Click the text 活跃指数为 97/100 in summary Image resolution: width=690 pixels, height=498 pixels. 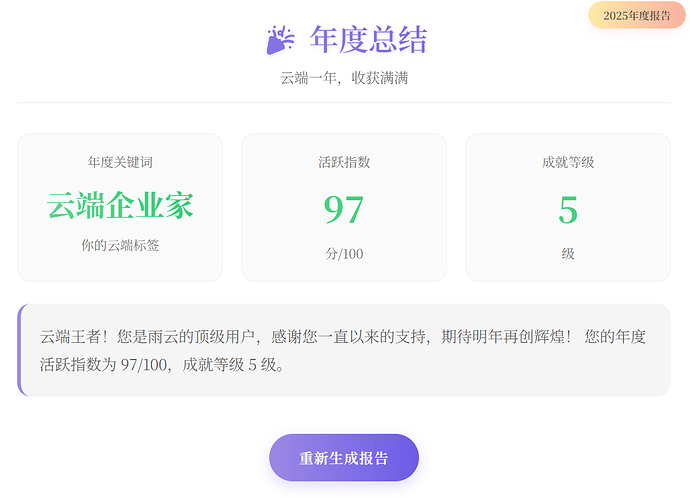[x=107, y=365]
